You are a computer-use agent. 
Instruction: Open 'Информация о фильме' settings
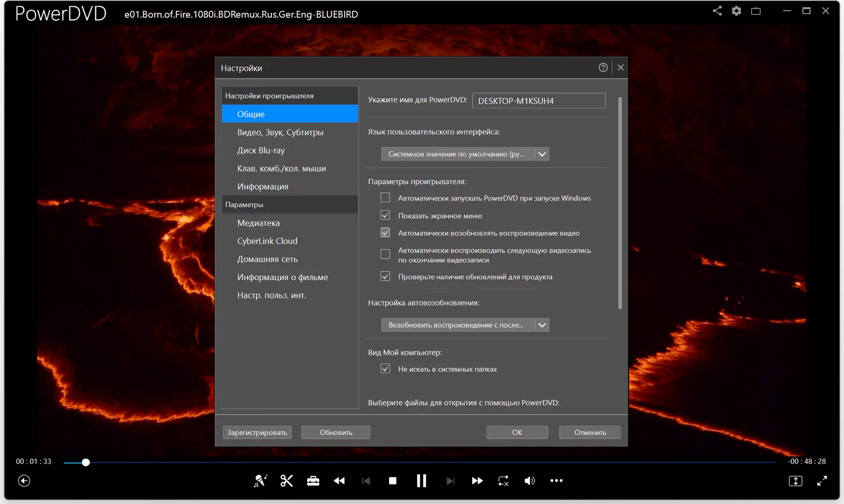(x=290, y=277)
